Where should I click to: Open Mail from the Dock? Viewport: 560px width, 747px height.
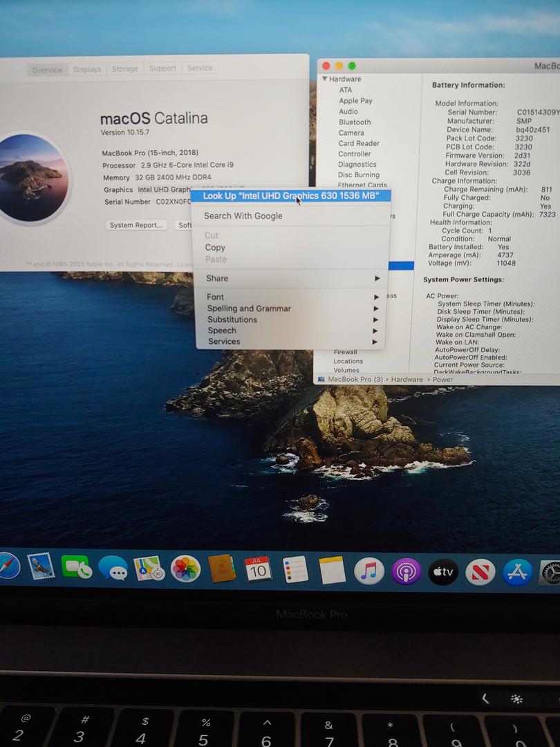pyautogui.click(x=41, y=566)
